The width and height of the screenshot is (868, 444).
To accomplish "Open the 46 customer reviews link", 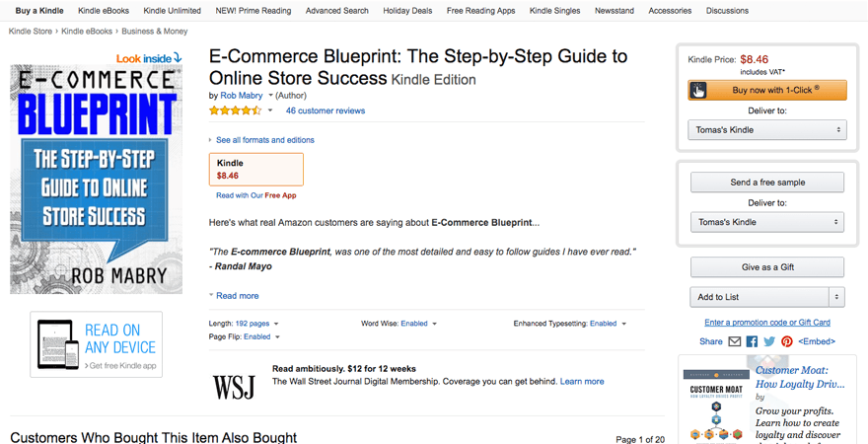I will tap(325, 111).
